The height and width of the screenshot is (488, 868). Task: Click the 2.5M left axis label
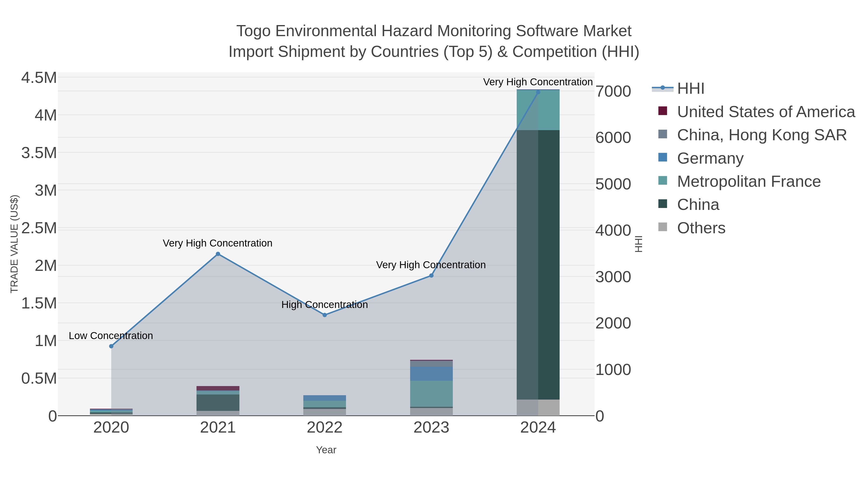point(39,228)
